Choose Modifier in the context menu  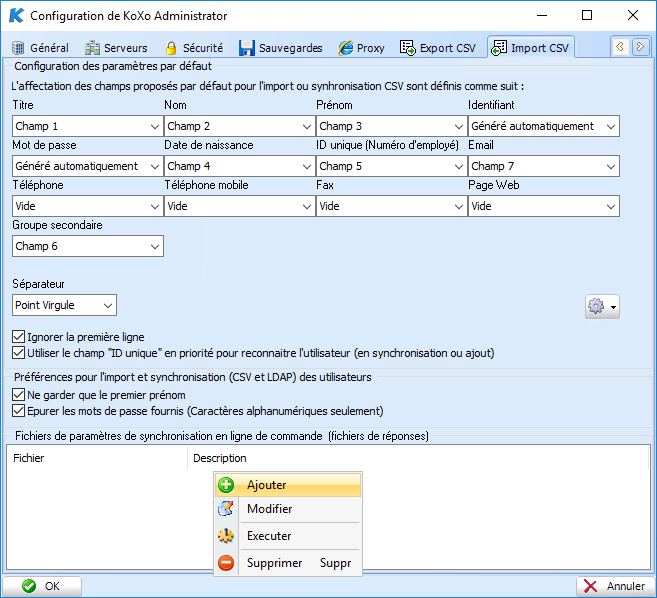click(288, 509)
